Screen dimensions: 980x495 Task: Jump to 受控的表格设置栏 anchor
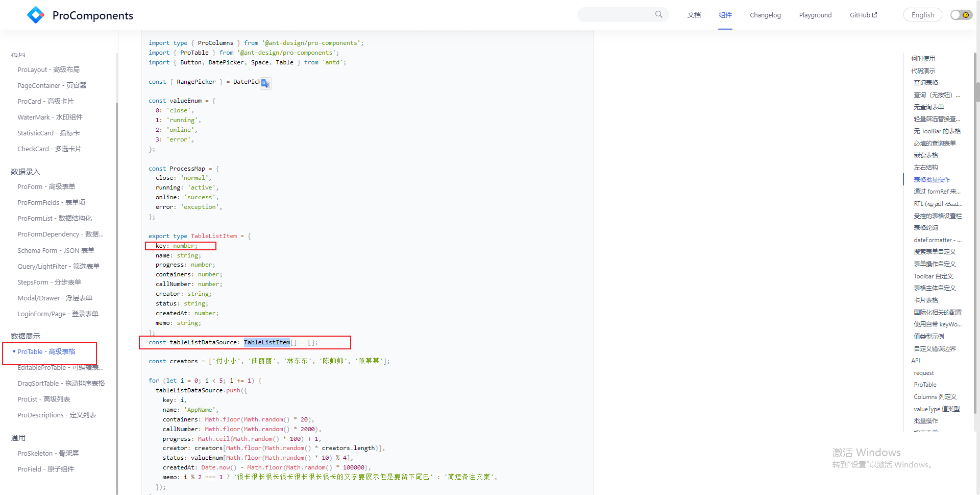coord(938,216)
